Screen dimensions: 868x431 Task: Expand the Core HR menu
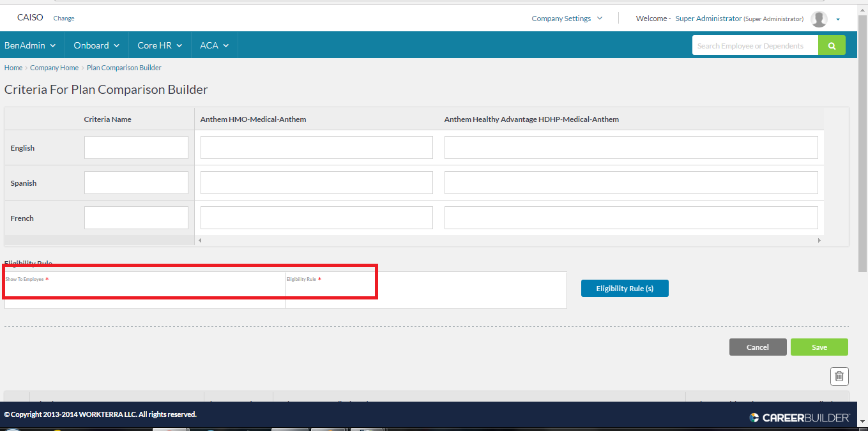(160, 45)
